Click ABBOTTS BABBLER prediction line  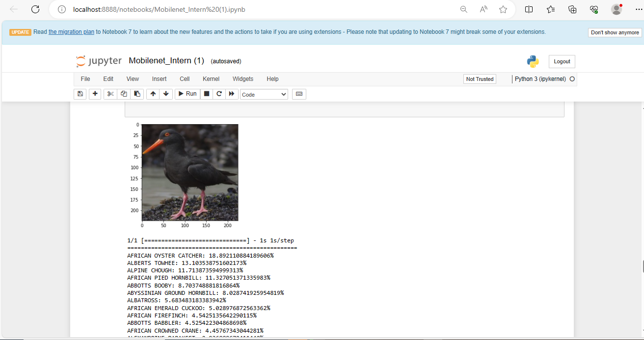pyautogui.click(x=187, y=323)
